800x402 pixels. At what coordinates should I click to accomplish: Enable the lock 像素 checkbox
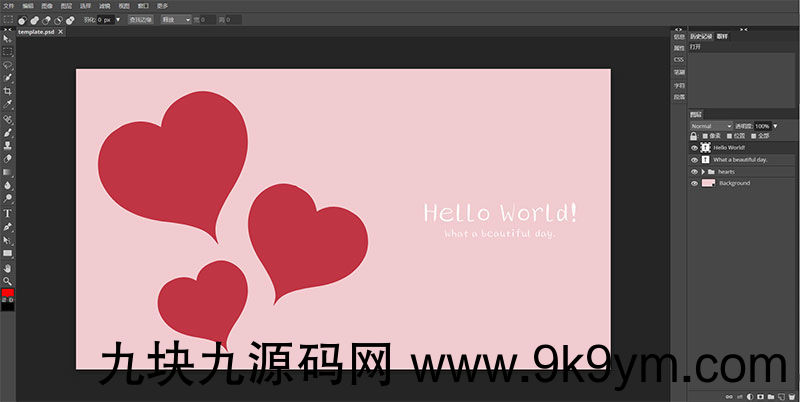click(705, 136)
